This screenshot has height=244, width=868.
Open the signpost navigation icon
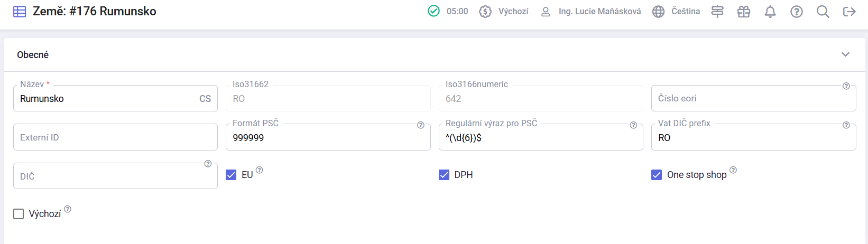pos(717,12)
